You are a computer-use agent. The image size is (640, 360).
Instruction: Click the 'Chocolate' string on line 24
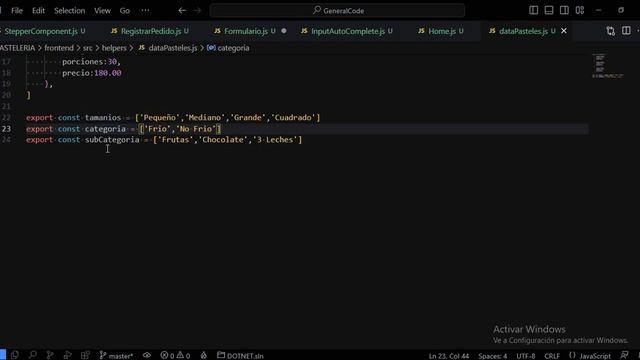(223, 140)
